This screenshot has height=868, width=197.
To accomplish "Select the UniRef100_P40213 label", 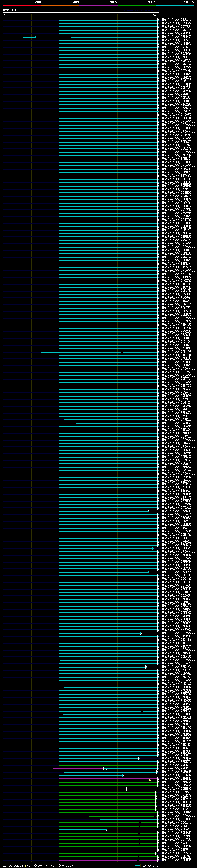I will click(x=177, y=528).
